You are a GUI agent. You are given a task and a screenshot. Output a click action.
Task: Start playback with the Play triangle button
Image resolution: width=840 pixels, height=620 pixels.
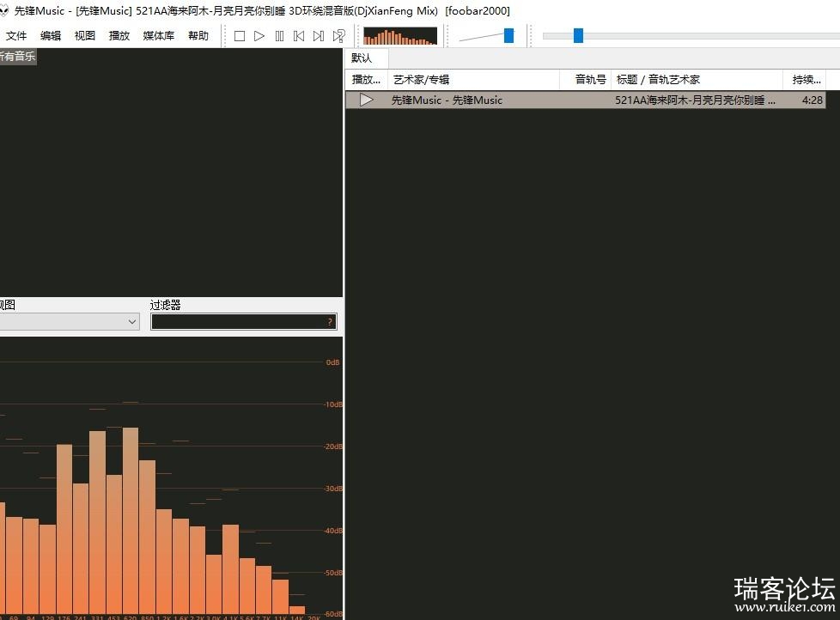pos(259,36)
